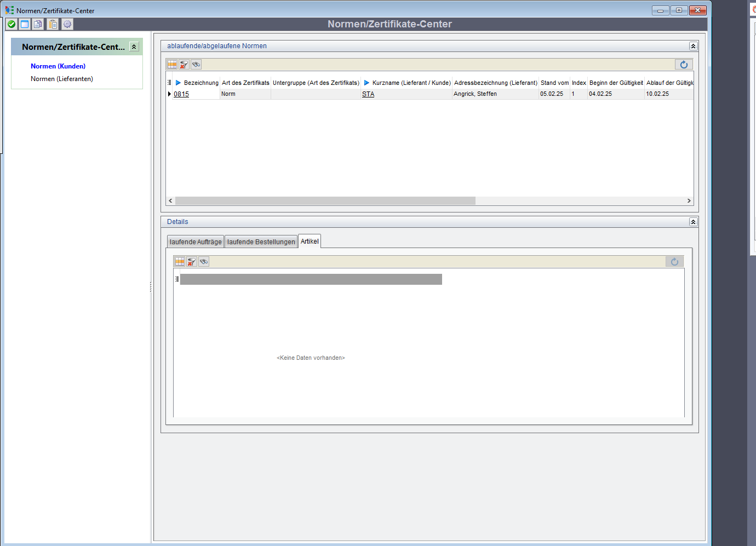This screenshot has width=756, height=546.
Task: Click the table layout icon in Normen grid toolbar
Action: pyautogui.click(x=172, y=65)
